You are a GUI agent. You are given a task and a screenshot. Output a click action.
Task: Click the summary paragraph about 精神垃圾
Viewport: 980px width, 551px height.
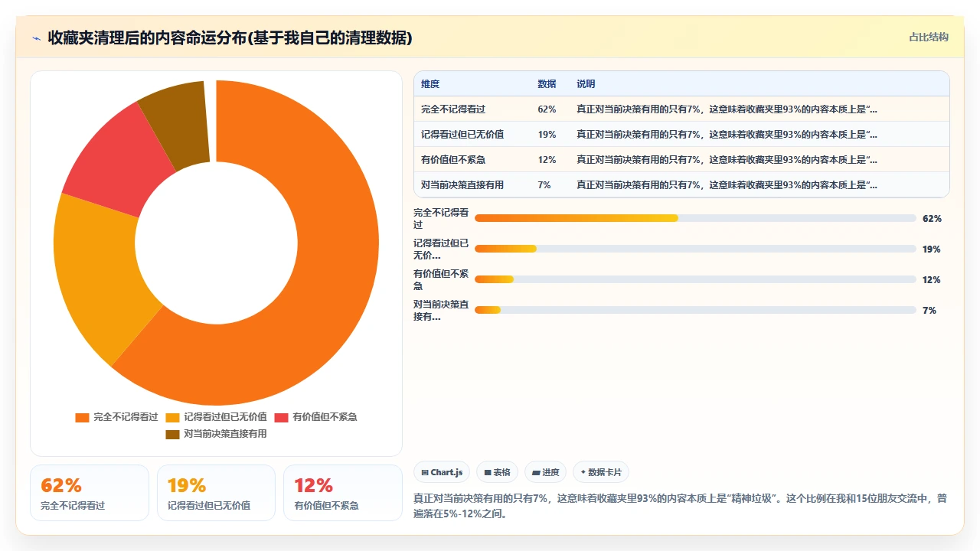pos(681,506)
